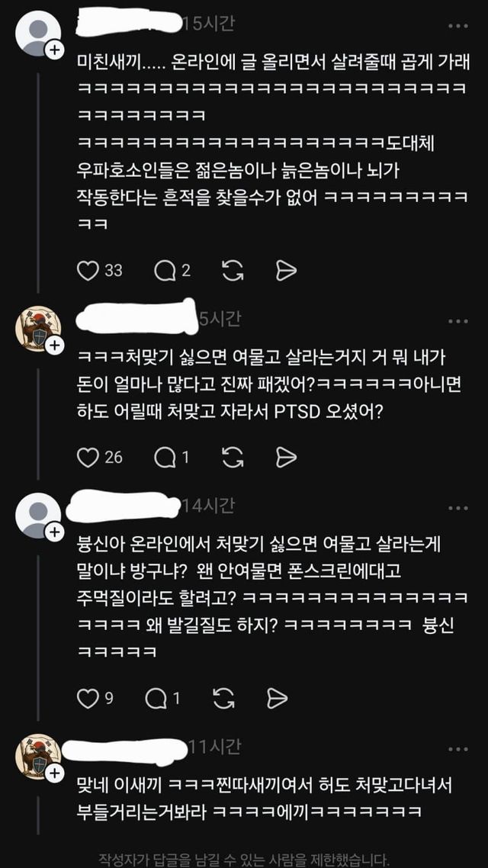Open replies on the comment with 2 replies

click(165, 271)
